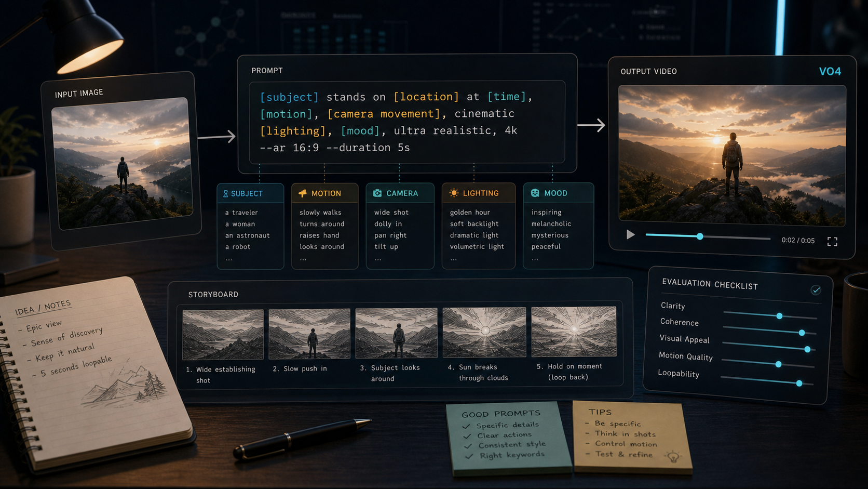Click the 'Right keywords' checkmark on Good Prompts note
868x489 pixels.
click(469, 456)
